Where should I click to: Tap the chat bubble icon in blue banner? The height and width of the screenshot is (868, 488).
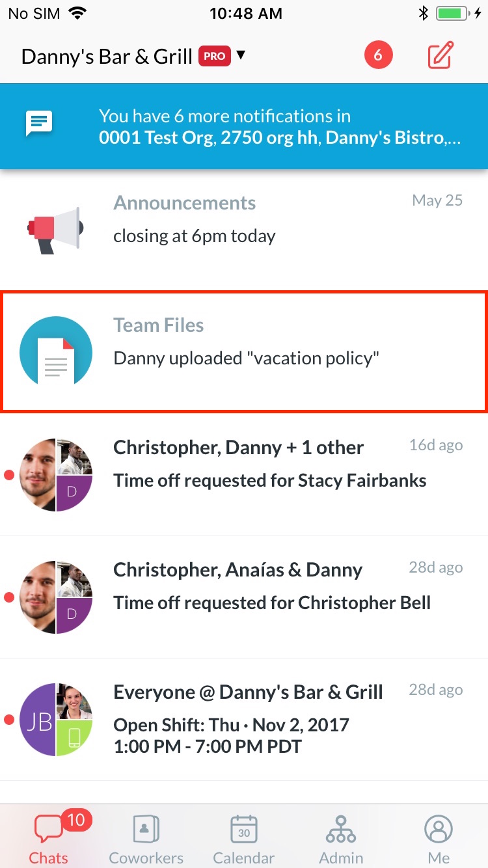(x=39, y=124)
